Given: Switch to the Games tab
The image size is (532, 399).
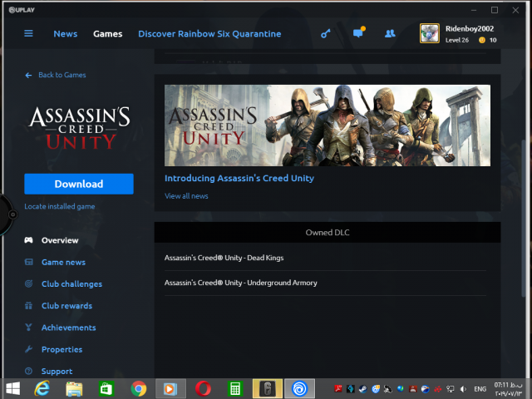Looking at the screenshot, I should (108, 33).
